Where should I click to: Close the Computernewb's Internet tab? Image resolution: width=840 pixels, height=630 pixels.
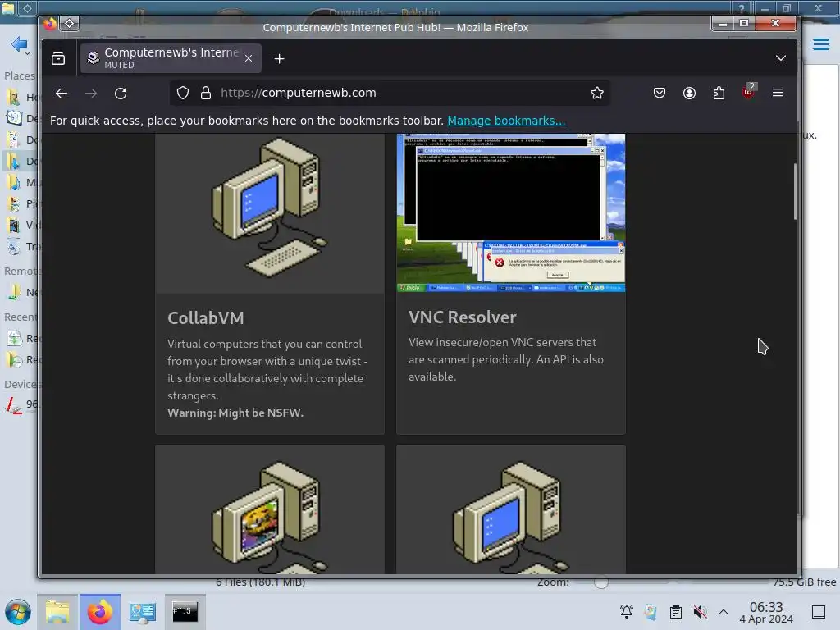point(249,58)
